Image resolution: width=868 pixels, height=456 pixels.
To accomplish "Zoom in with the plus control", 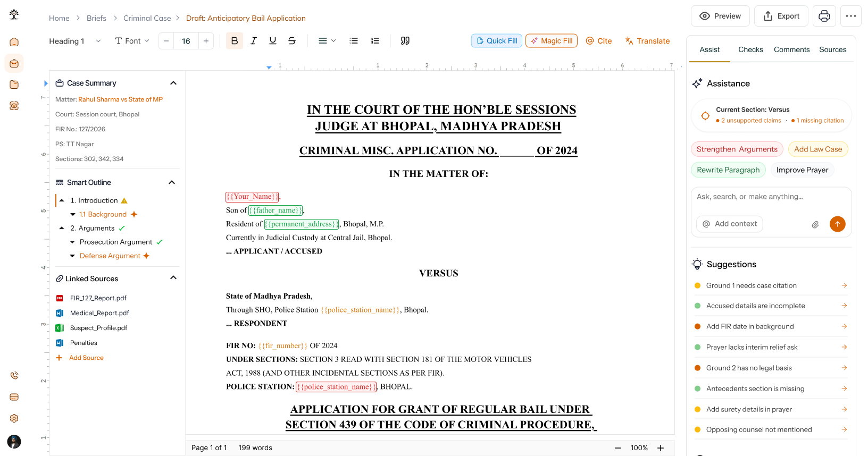I will 661,448.
